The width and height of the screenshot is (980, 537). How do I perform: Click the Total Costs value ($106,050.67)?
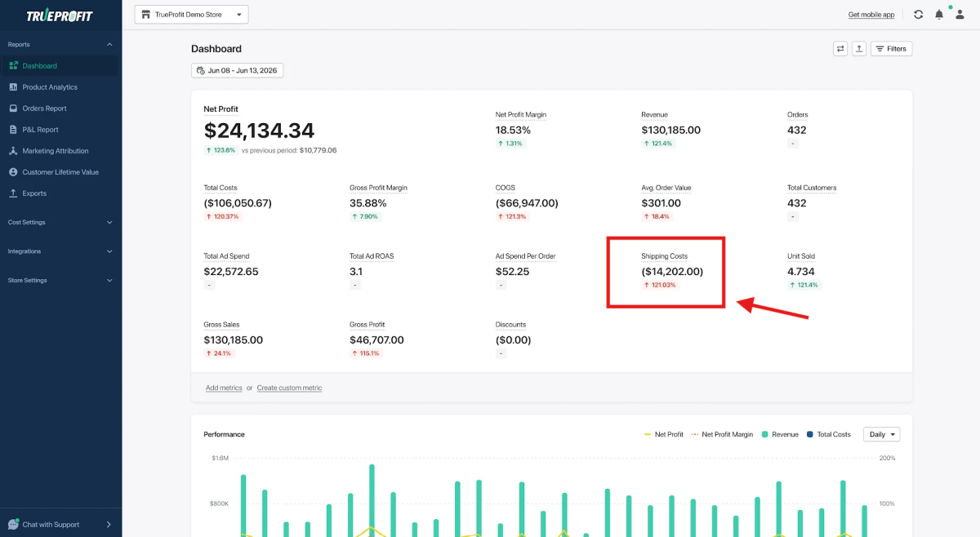pyautogui.click(x=238, y=203)
